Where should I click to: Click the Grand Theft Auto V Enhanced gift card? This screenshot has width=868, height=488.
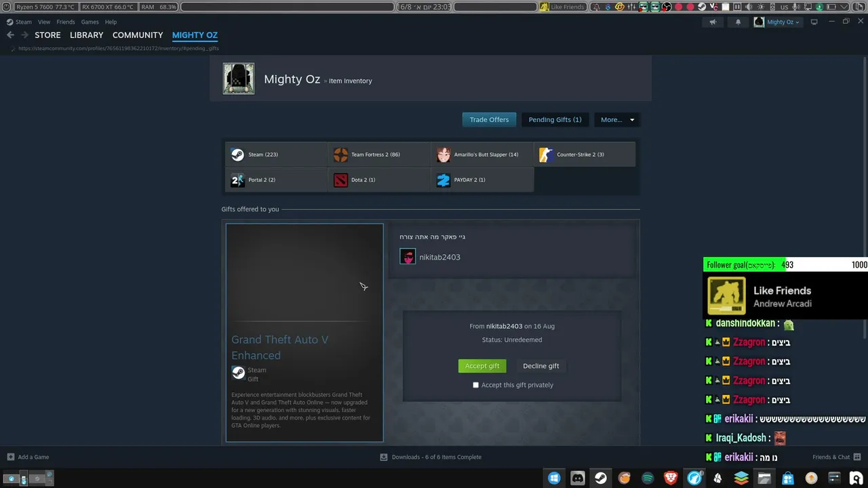(304, 333)
